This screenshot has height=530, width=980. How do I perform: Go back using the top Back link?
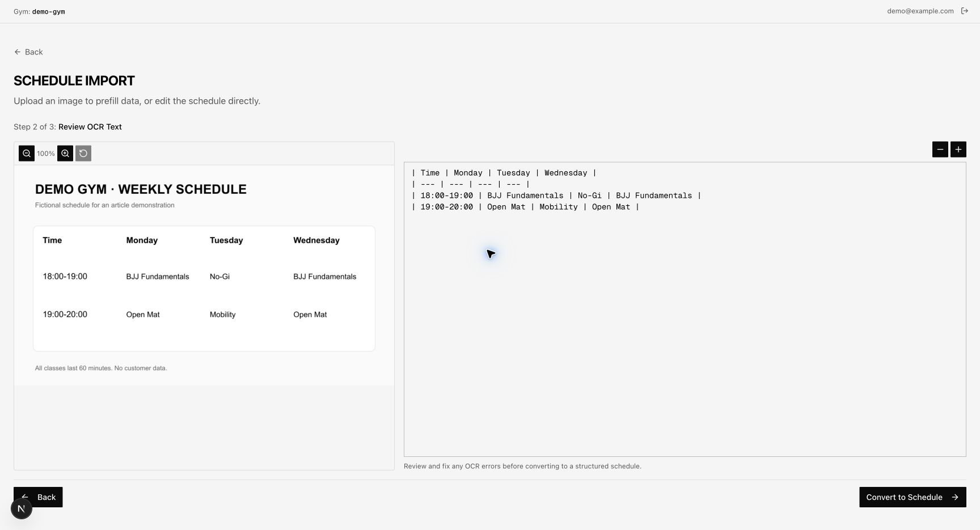[x=28, y=52]
